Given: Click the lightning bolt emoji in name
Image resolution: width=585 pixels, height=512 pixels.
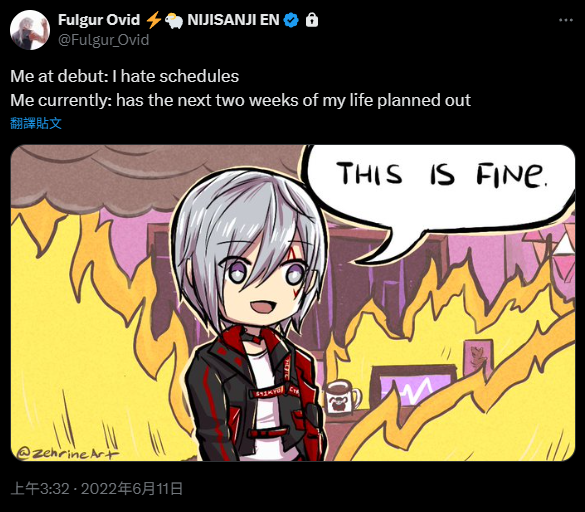Looking at the screenshot, I should (153, 20).
